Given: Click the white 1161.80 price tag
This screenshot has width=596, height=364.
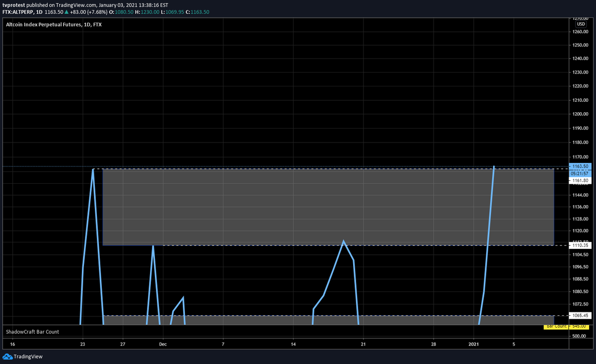Looking at the screenshot, I should click(580, 181).
